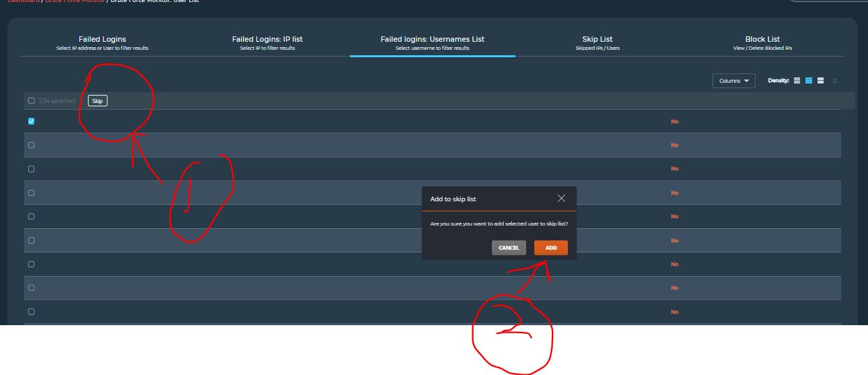Select medium density icon (highlighted blue)
The width and height of the screenshot is (868, 375).
pyautogui.click(x=809, y=81)
